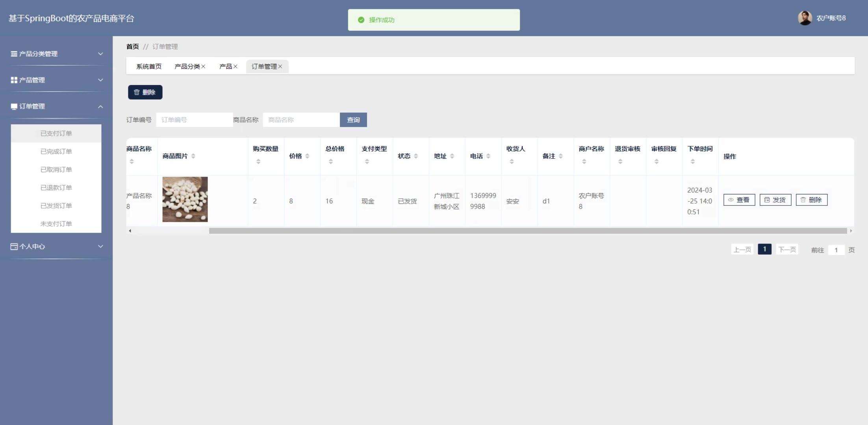Click the 产品分类管理 list icon
The height and width of the screenshot is (425, 868).
14,54
